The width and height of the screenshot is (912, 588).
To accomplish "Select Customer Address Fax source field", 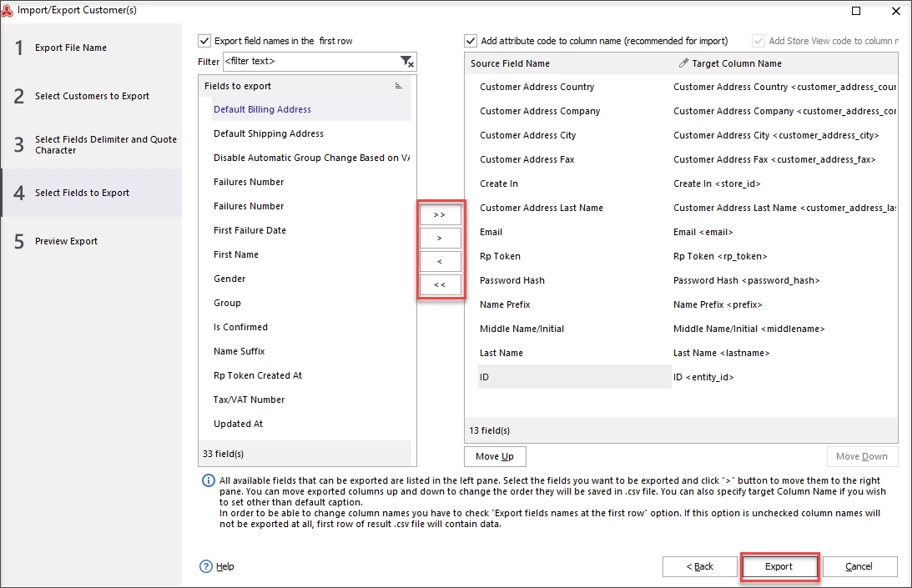I will pyautogui.click(x=575, y=159).
